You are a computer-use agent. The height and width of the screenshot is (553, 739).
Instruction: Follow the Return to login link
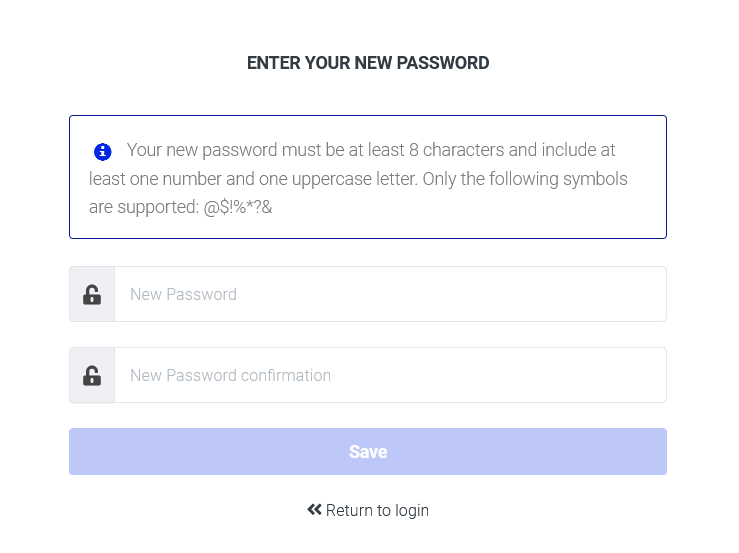coord(368,510)
